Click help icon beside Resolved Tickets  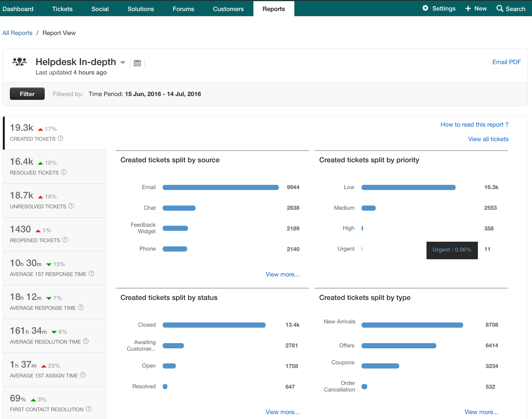click(64, 172)
